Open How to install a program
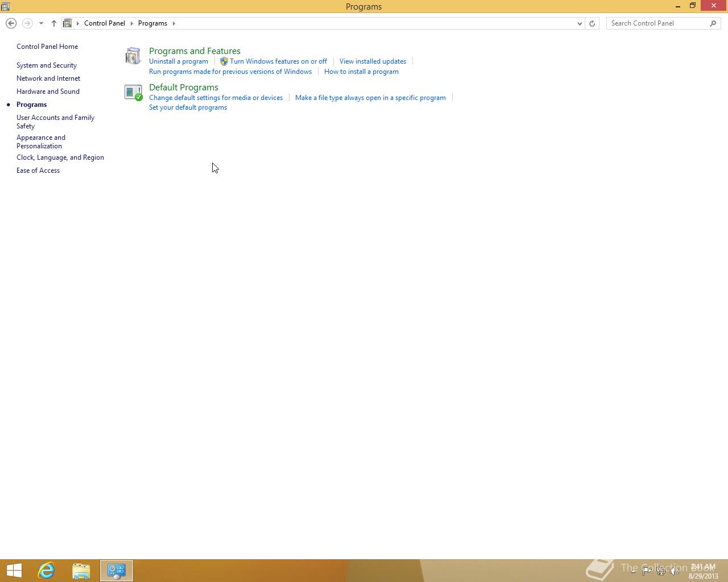This screenshot has height=582, width=728. [x=361, y=72]
